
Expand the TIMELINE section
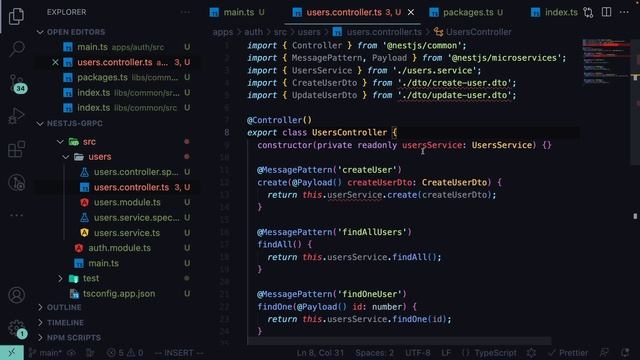click(x=65, y=322)
